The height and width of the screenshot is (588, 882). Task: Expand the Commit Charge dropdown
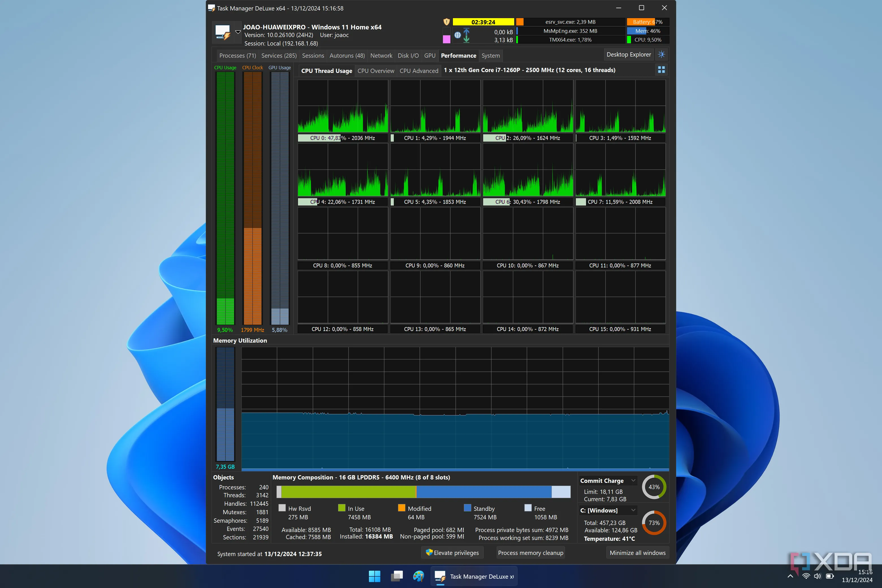pos(633,480)
